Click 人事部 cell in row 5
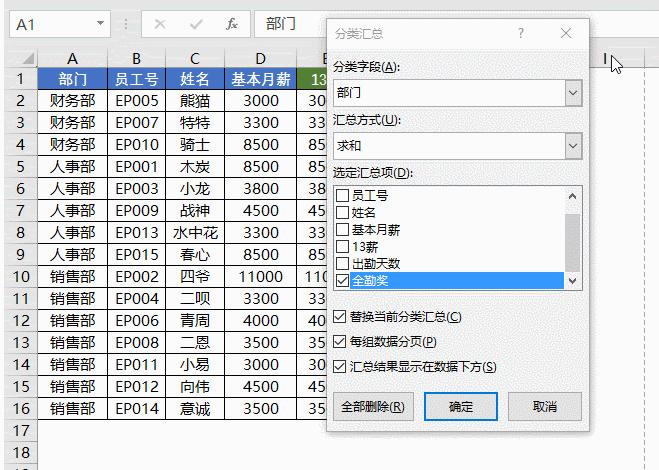The image size is (659, 470). (72, 167)
